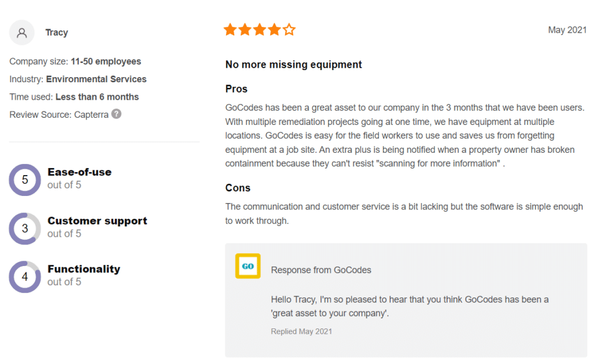Click the Response from GoCodes header text

(x=321, y=270)
